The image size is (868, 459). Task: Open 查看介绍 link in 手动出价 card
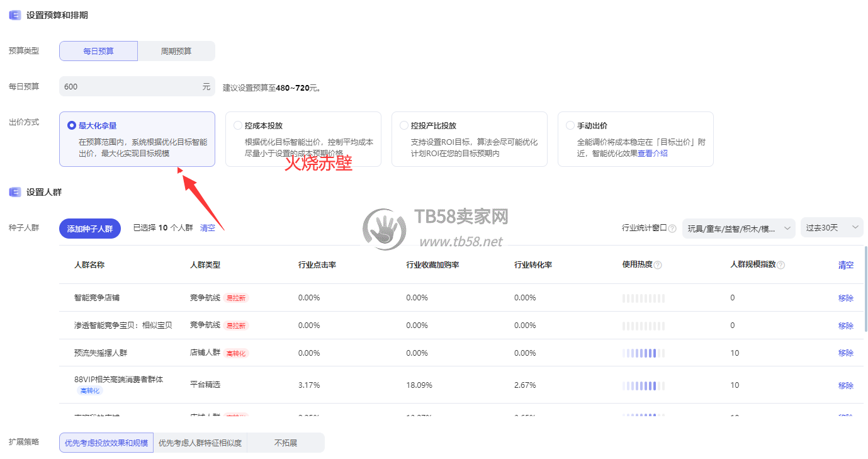pos(653,153)
